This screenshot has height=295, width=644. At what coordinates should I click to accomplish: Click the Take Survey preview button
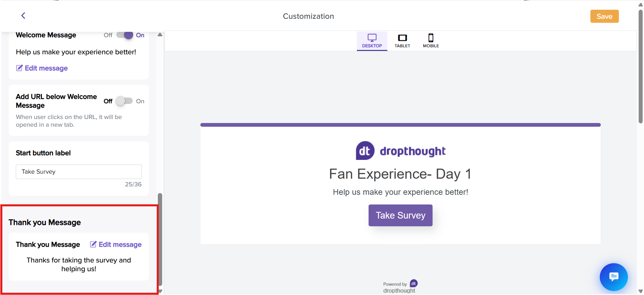400,215
